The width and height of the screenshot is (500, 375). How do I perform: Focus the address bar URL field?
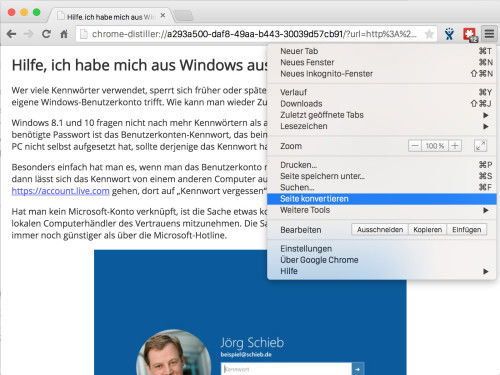pyautogui.click(x=250, y=34)
